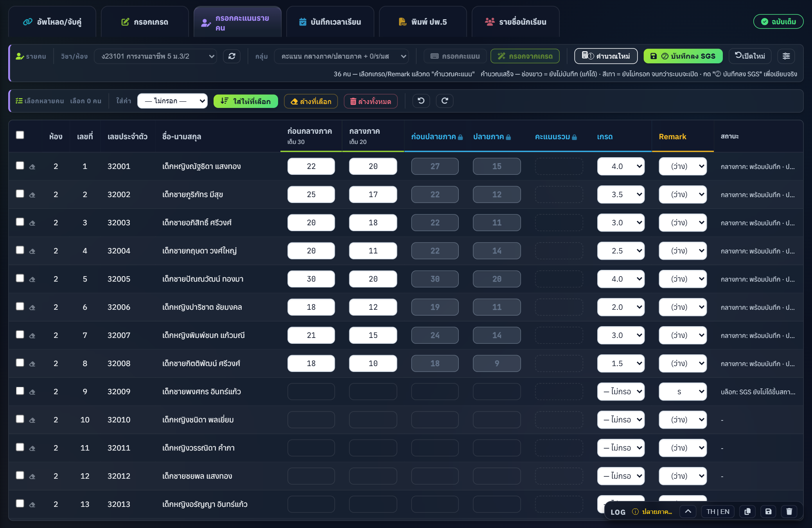The image size is (812, 528).
Task: Check the box for student 32001
Action: (20, 165)
